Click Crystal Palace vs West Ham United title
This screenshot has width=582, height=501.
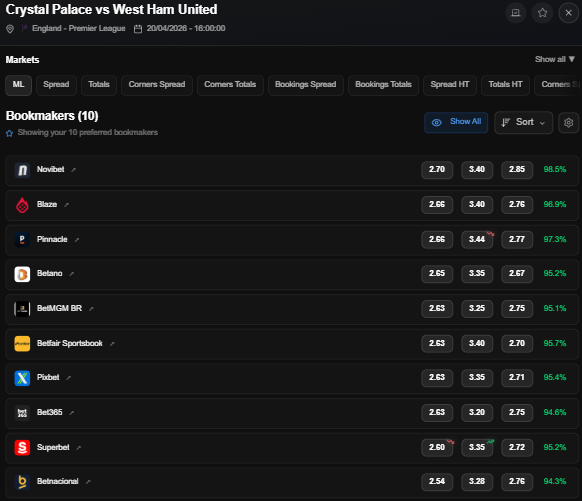coord(111,10)
